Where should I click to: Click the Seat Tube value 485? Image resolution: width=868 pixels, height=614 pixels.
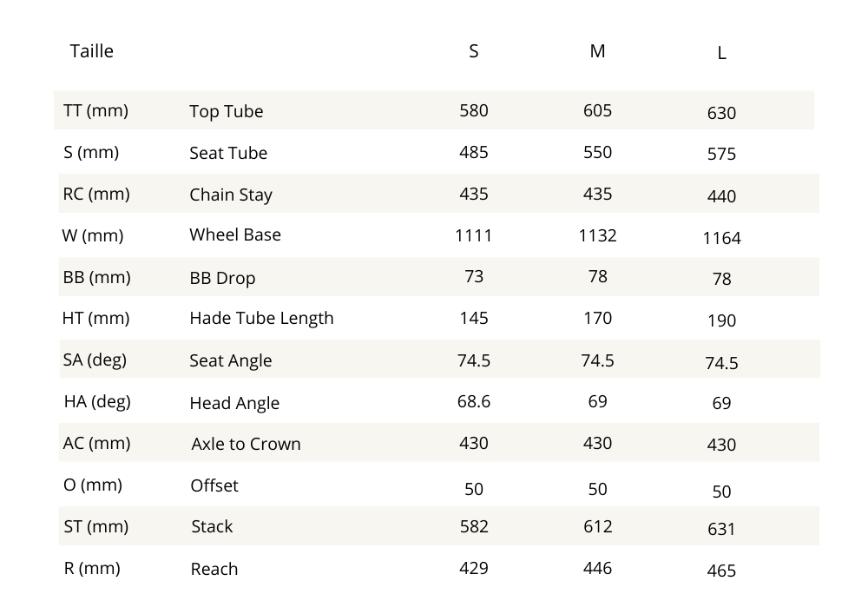(473, 152)
